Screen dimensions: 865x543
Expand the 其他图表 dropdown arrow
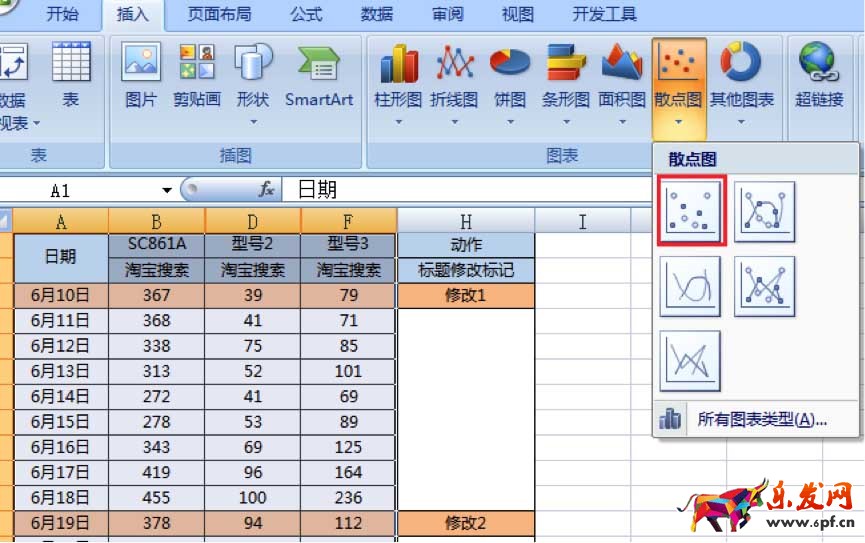tap(741, 122)
